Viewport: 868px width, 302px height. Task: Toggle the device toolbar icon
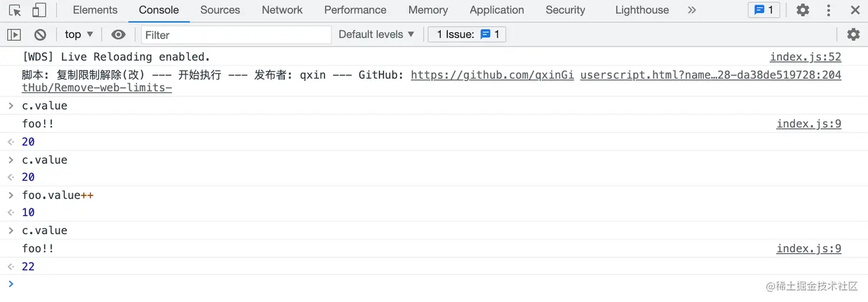pyautogui.click(x=39, y=10)
